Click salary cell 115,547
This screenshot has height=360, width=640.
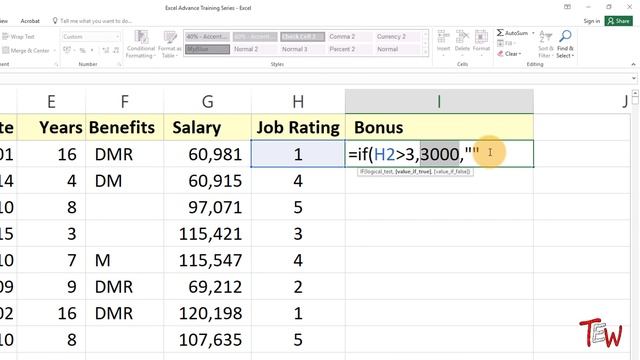[x=207, y=260]
